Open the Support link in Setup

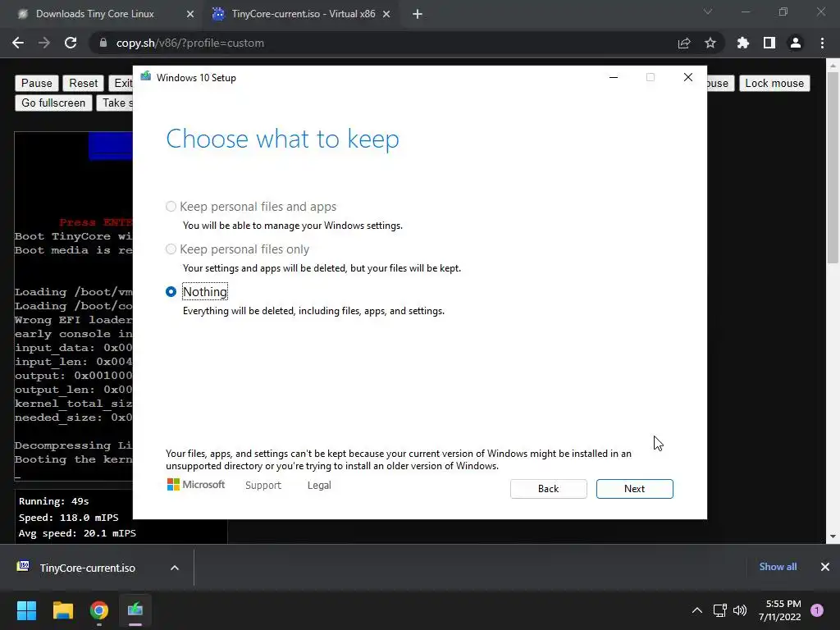[263, 486]
